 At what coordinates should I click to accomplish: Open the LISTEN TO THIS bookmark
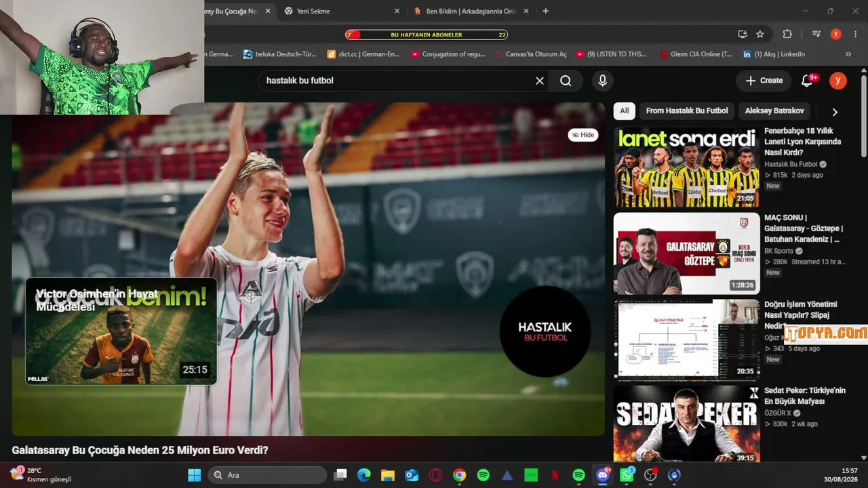click(611, 54)
